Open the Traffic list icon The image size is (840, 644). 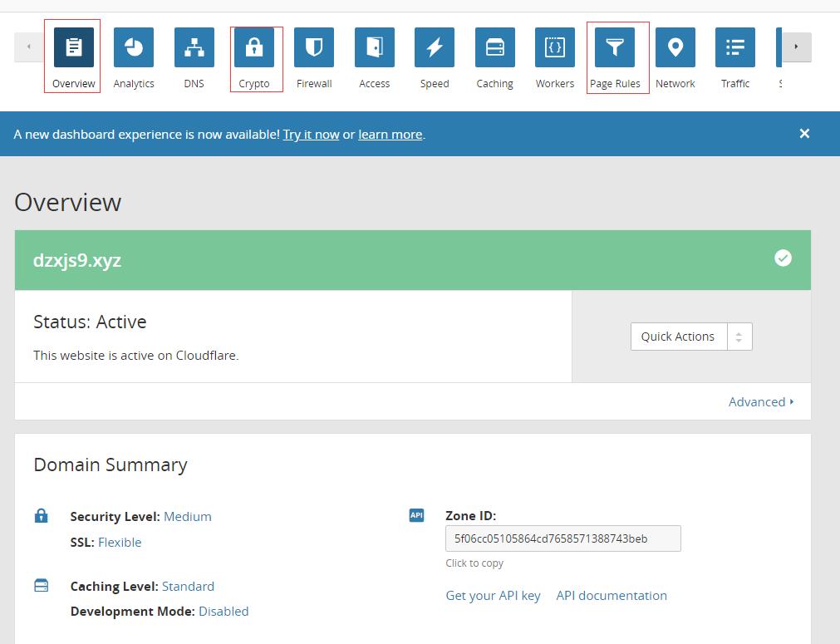pos(735,47)
